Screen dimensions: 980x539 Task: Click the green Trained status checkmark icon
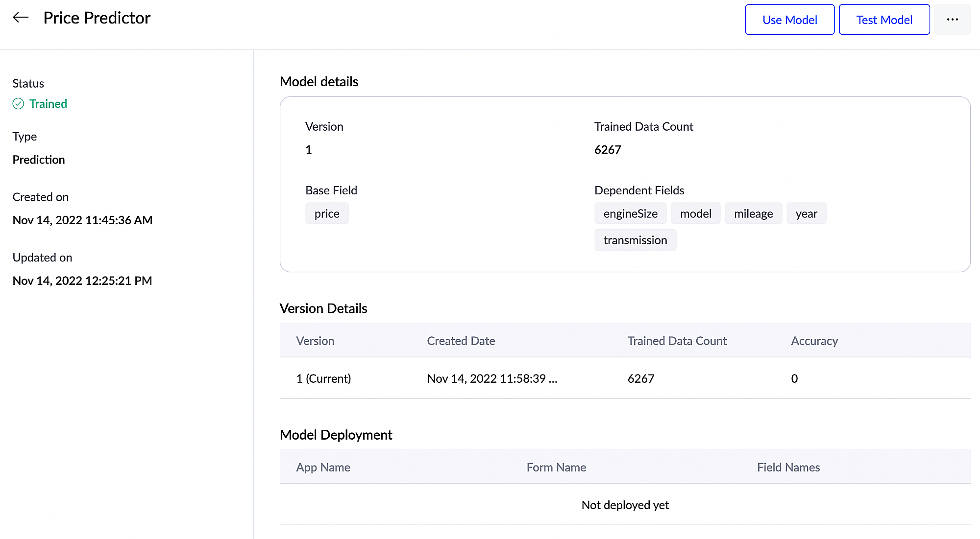click(18, 104)
